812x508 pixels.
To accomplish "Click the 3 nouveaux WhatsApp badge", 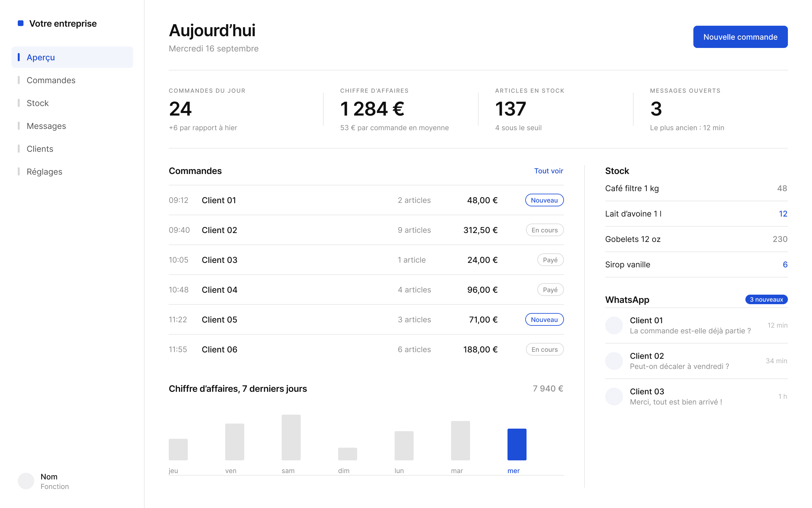I will click(x=766, y=299).
